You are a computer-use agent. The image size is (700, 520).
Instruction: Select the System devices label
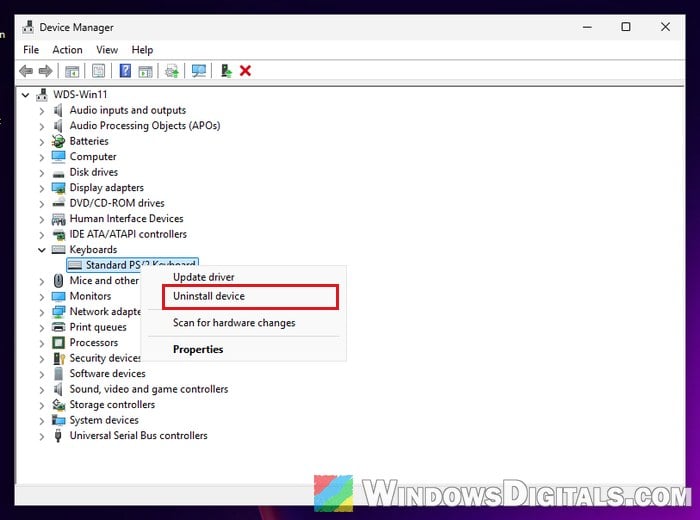(104, 420)
